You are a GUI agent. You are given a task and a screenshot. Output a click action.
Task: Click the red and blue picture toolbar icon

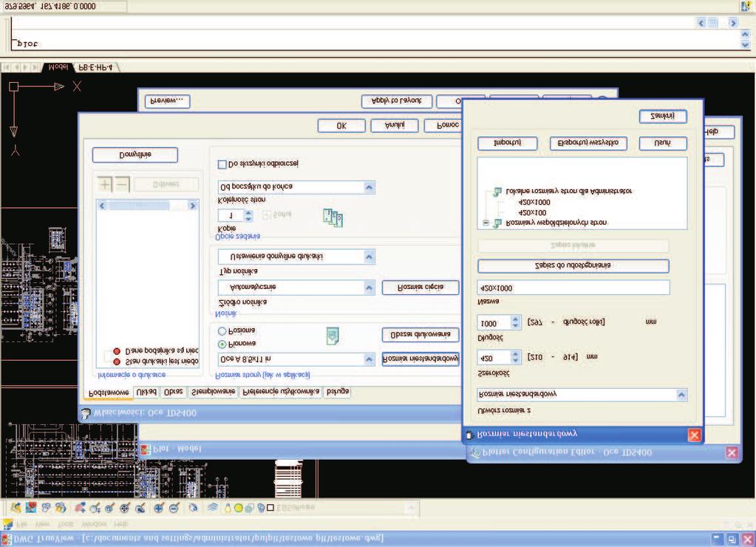tap(31, 507)
